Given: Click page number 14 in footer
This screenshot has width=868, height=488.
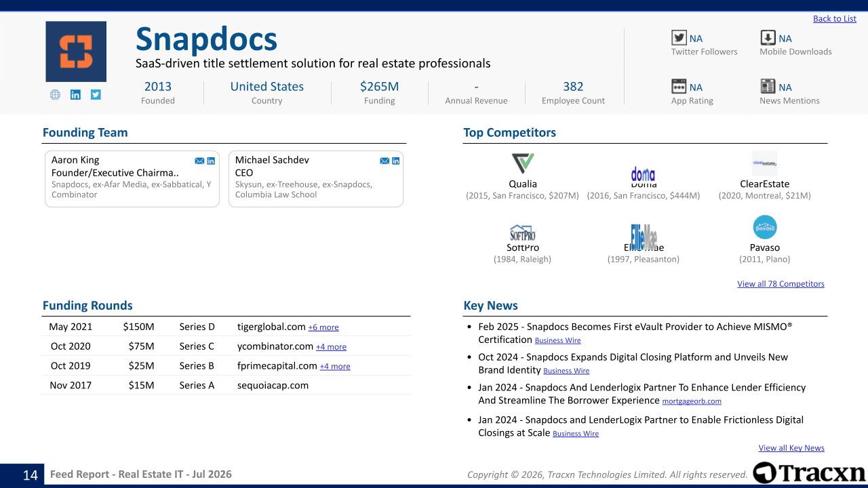Looking at the screenshot, I should tap(31, 475).
